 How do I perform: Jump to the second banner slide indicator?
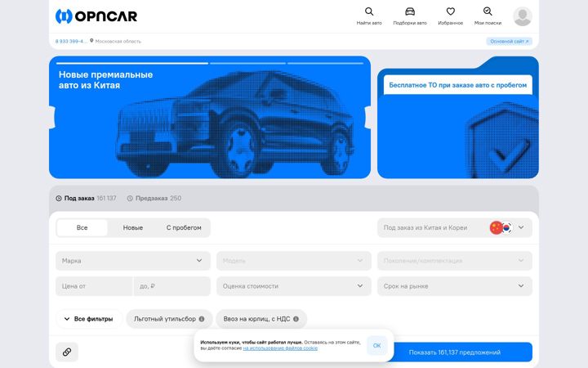[248, 64]
